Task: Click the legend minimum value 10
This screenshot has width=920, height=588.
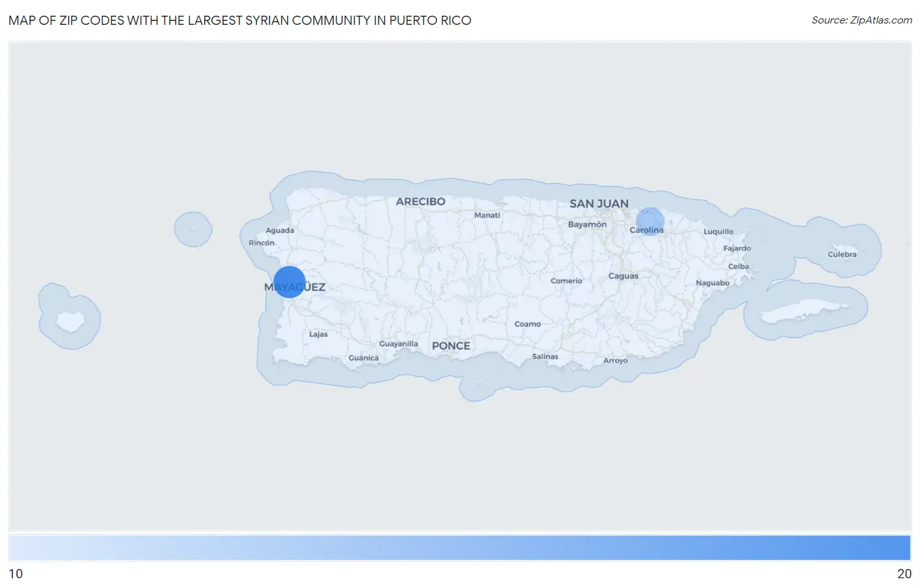Action: [x=16, y=574]
